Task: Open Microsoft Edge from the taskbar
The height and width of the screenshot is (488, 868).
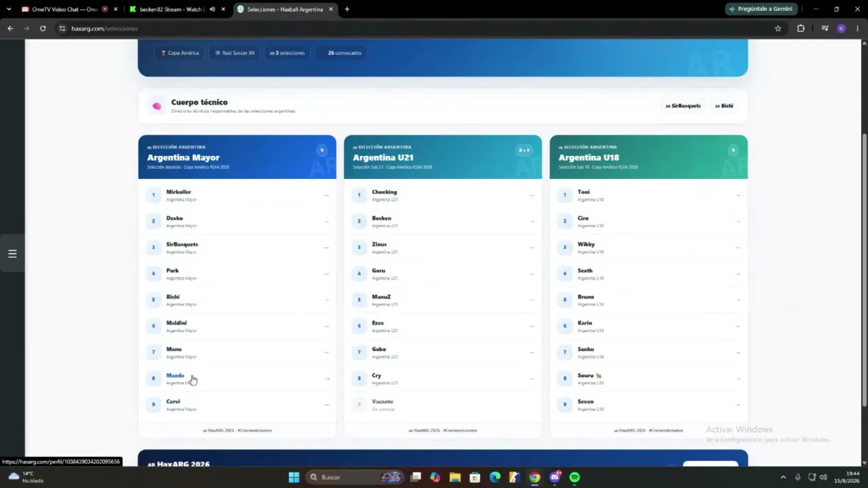Action: click(x=495, y=477)
